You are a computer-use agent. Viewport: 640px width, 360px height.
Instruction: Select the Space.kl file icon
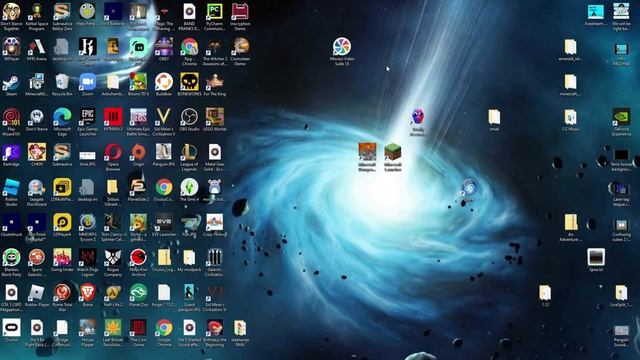tap(596, 258)
